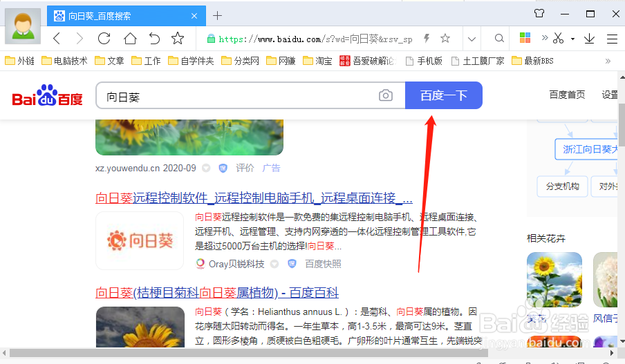Viewport: 625px width, 364px height.
Task: Click the star icon inside address bar
Action: point(445,38)
